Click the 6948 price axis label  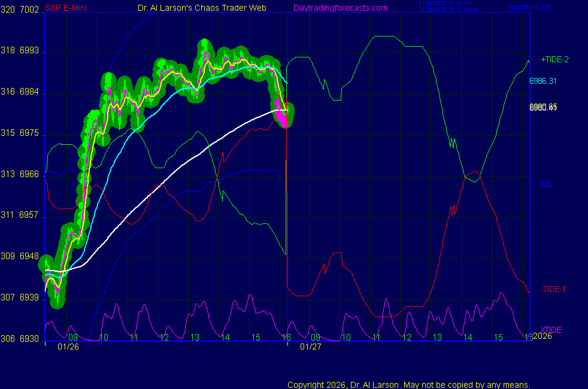29,257
